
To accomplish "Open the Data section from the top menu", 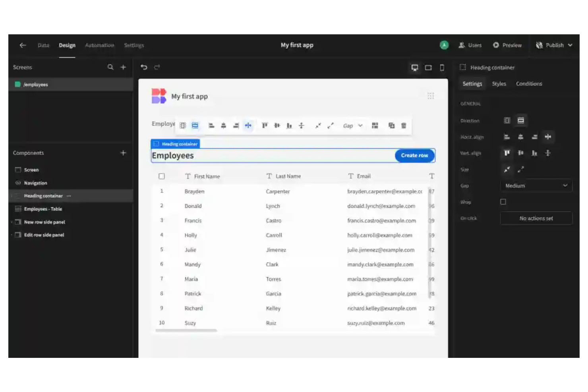I will [43, 45].
